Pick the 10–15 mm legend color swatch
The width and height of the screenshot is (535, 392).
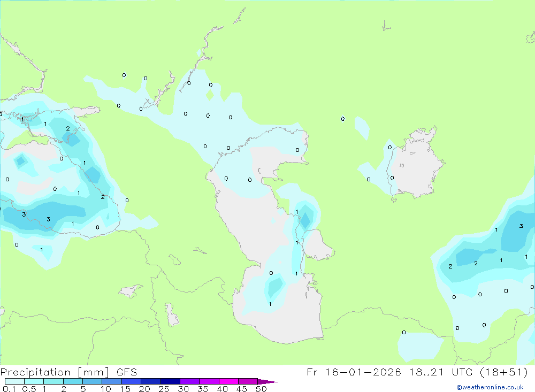(112, 381)
